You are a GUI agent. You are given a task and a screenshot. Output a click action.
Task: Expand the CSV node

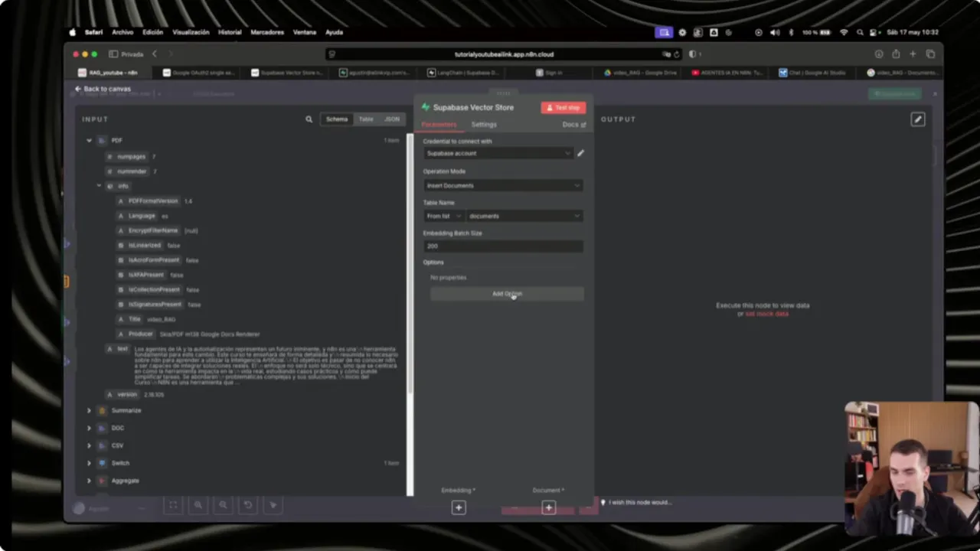(89, 445)
